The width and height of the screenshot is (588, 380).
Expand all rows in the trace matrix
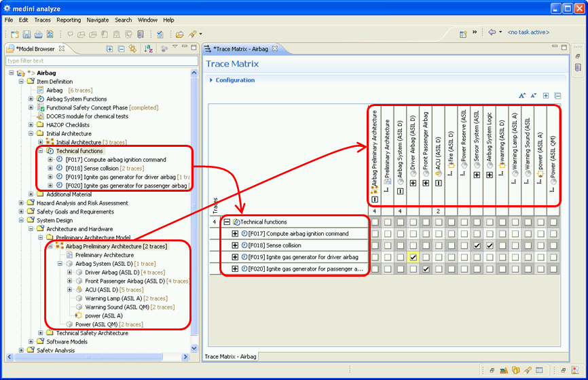[546, 96]
